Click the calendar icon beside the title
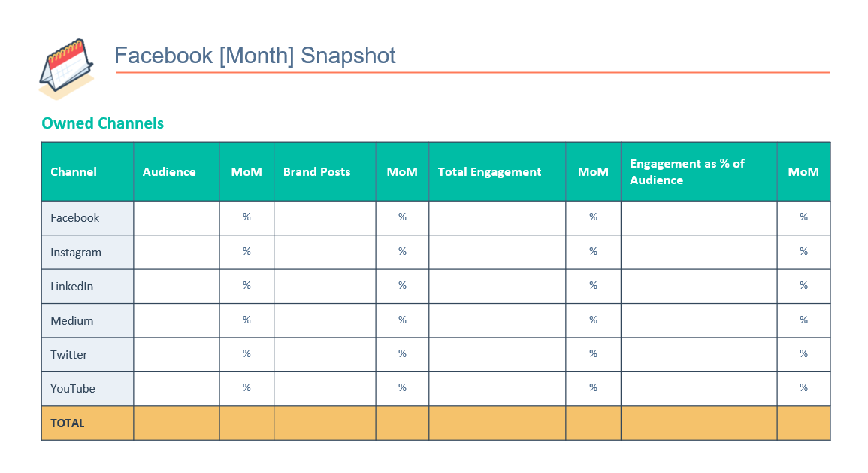The image size is (868, 473). pyautogui.click(x=66, y=68)
